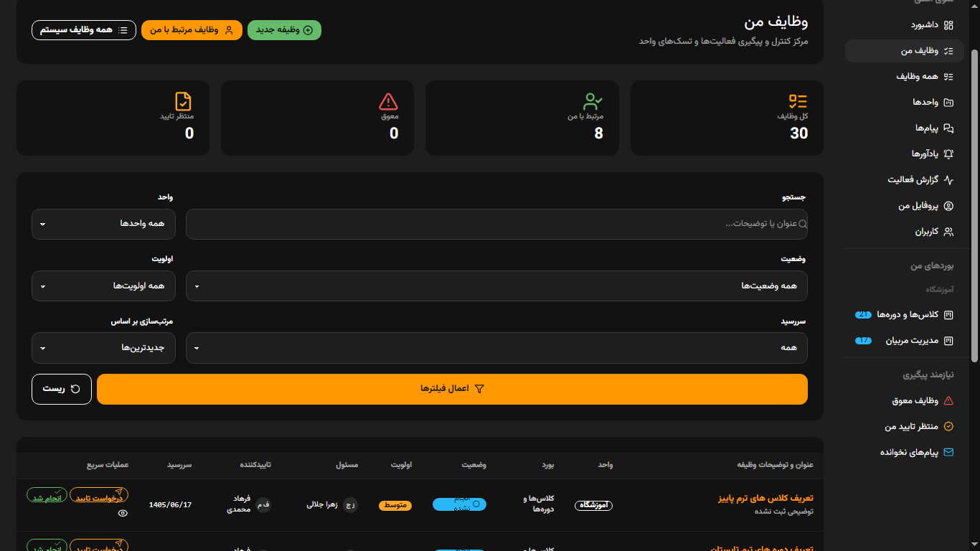Click the سررسید column header

pos(180,465)
